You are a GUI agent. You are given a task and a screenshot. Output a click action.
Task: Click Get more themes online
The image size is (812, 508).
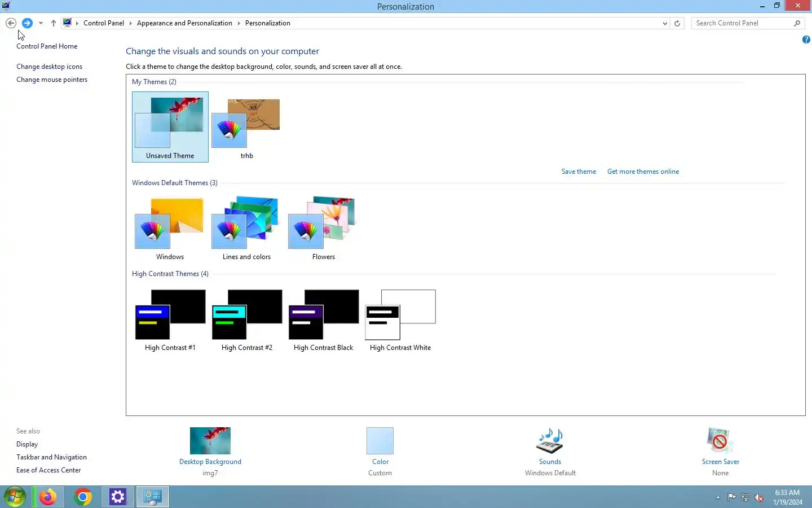tap(643, 172)
